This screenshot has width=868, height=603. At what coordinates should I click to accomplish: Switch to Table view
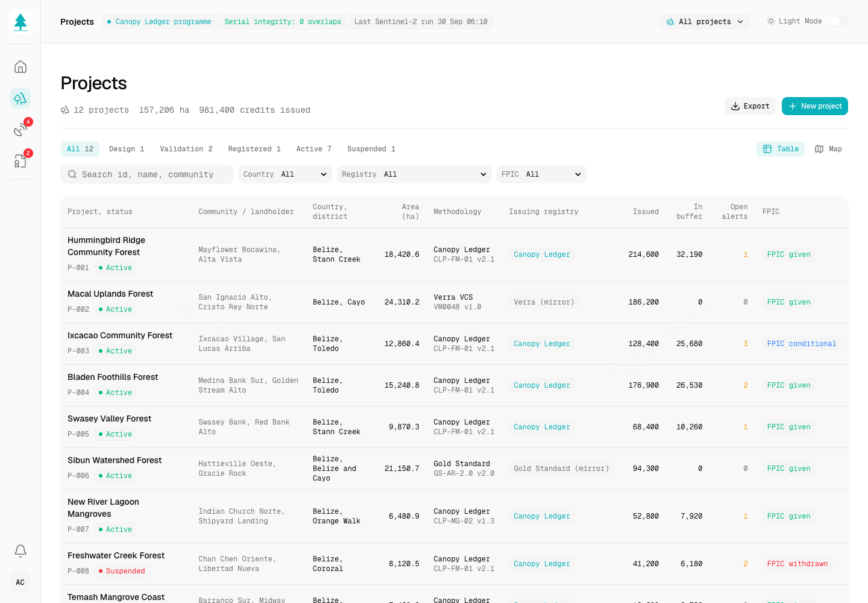coord(781,149)
